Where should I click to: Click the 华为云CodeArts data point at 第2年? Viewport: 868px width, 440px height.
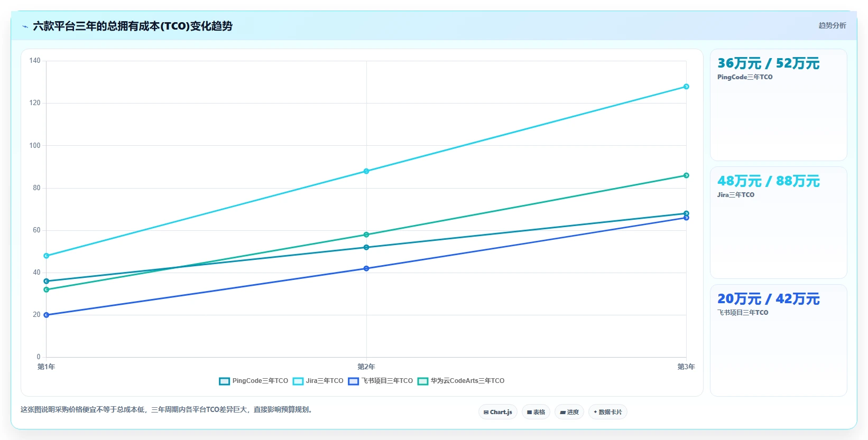(x=366, y=235)
